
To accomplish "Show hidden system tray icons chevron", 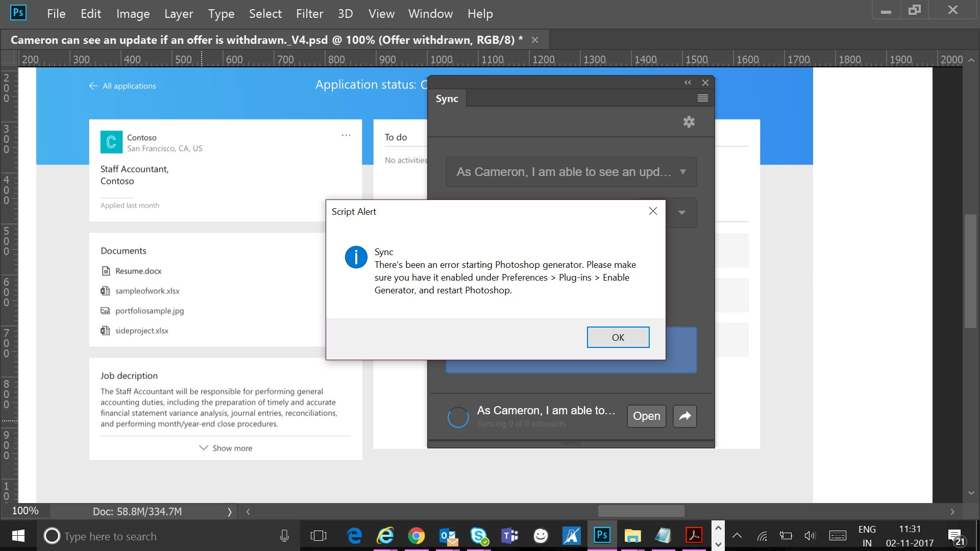I will point(737,536).
